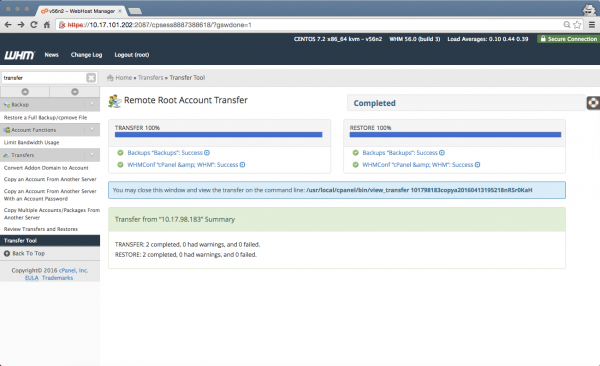The image size is (600, 366).
Task: Open the EULA link
Action: click(32, 278)
